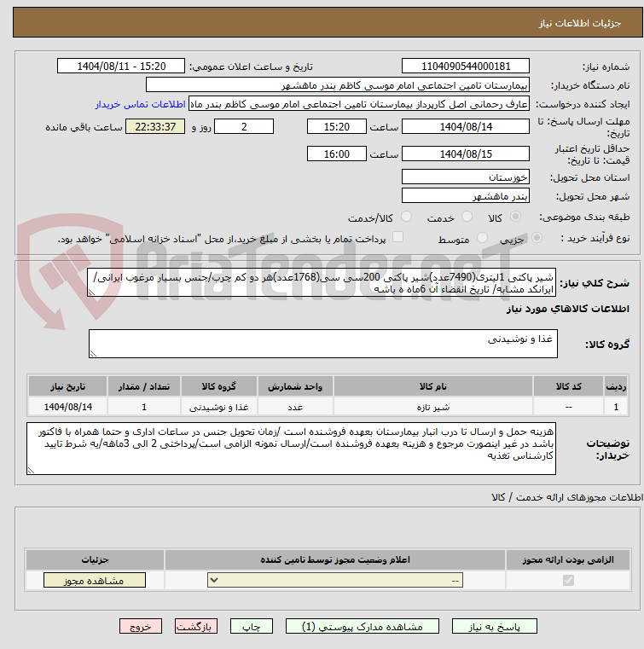Click the خروج exit button
Screen dimensions: 644x649
tap(140, 626)
